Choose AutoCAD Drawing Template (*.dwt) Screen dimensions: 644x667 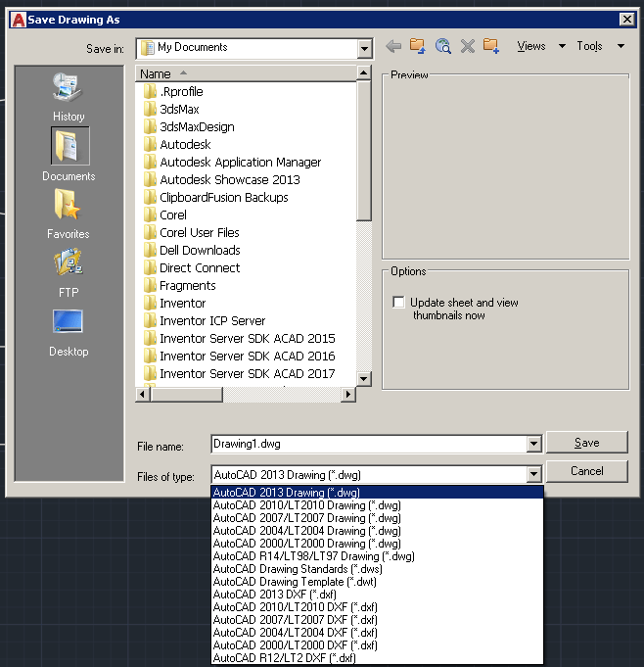tap(377, 582)
